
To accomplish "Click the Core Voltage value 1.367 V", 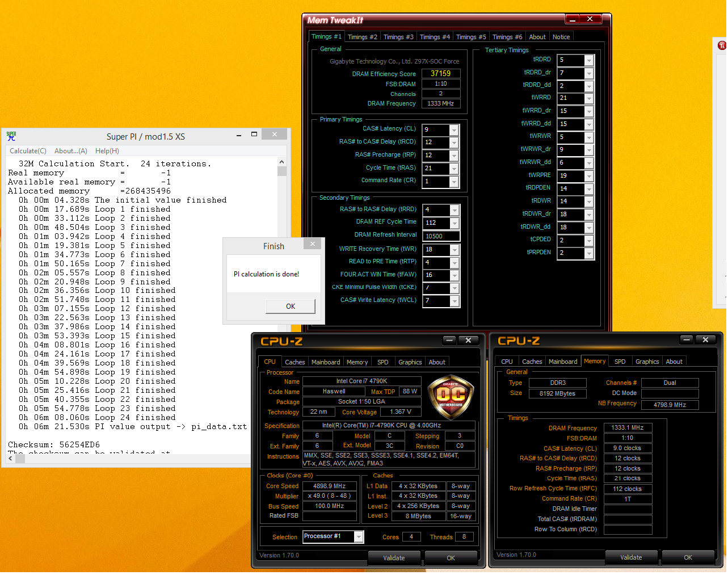I will (401, 412).
